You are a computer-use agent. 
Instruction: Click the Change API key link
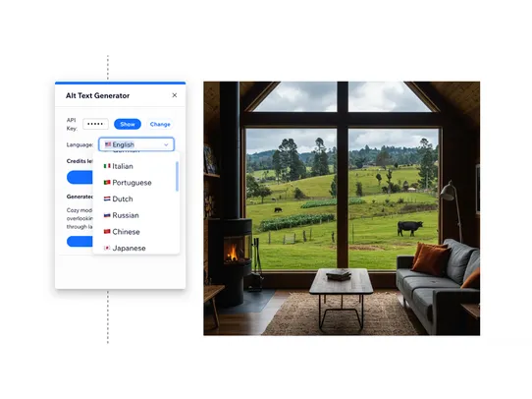[160, 124]
